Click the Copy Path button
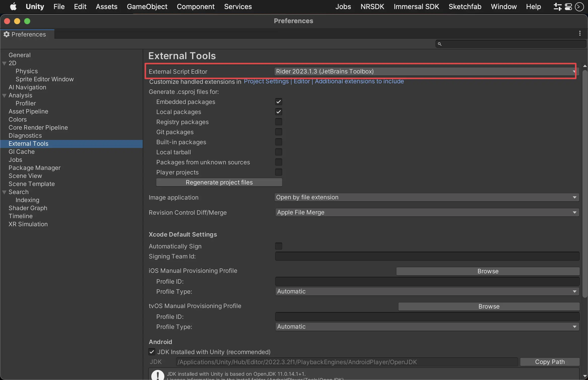 550,362
